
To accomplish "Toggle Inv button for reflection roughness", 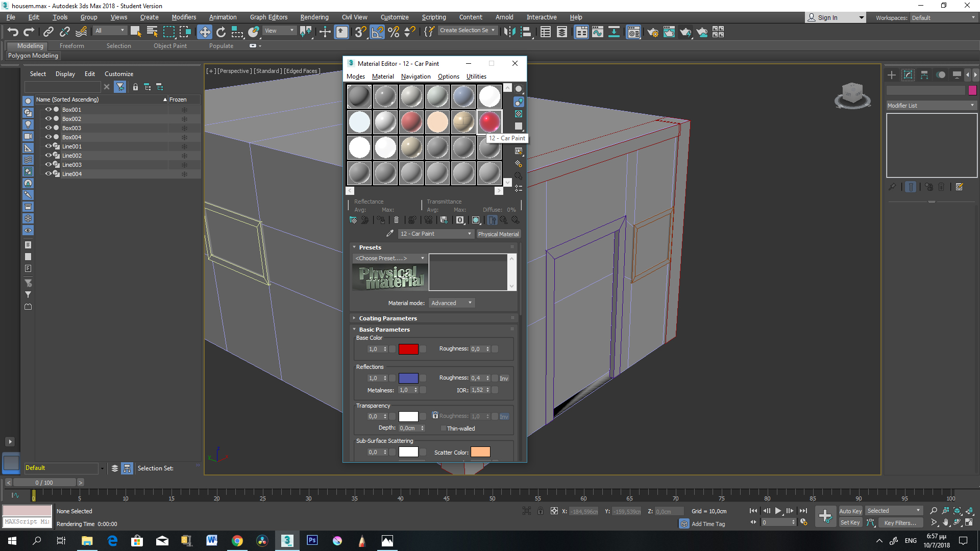I will click(x=504, y=379).
